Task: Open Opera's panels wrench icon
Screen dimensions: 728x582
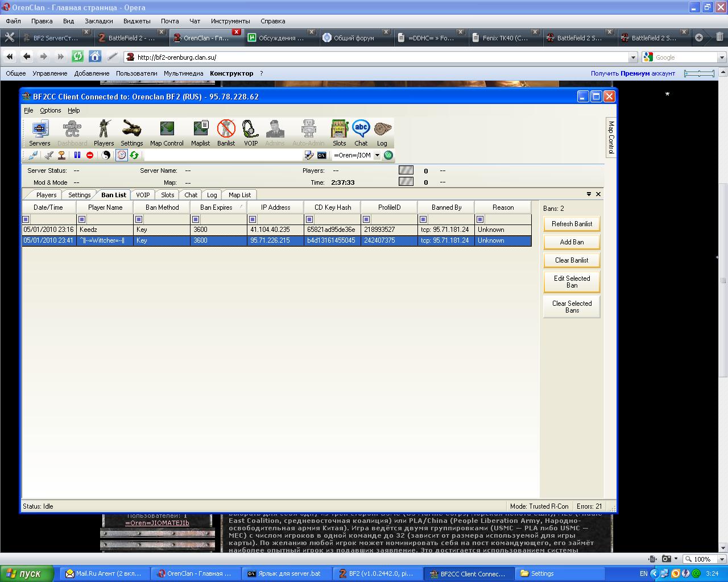Action: 10,38
